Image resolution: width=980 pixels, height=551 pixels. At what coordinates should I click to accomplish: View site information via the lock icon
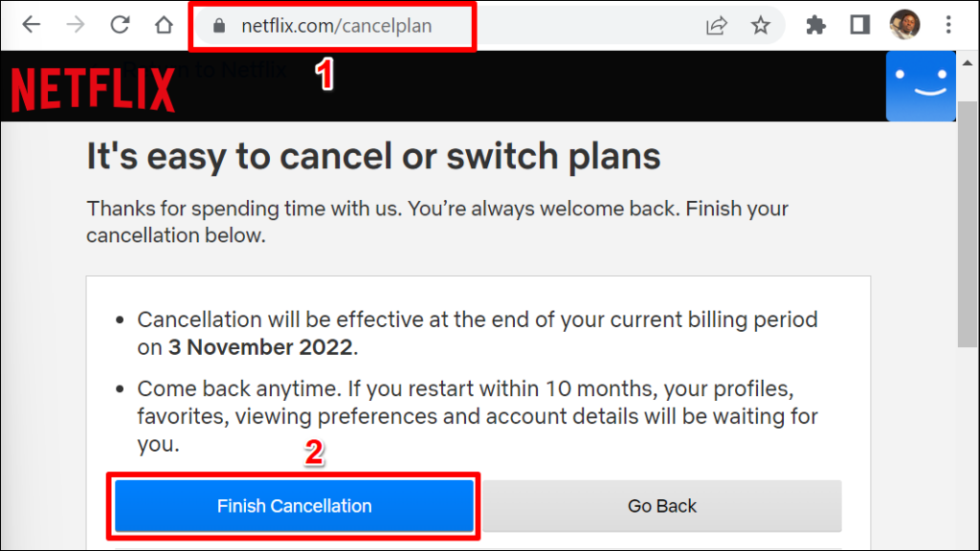219,27
